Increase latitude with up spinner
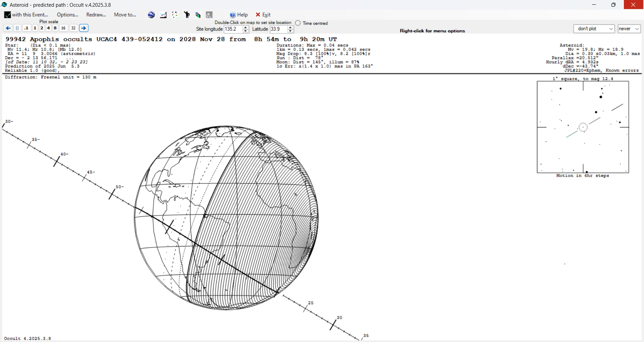 click(x=290, y=27)
